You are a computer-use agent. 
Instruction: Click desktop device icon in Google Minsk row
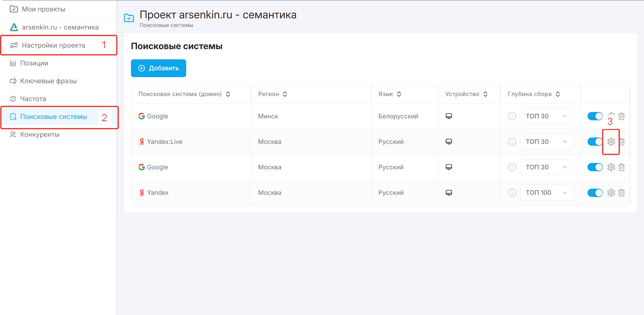pyautogui.click(x=449, y=116)
